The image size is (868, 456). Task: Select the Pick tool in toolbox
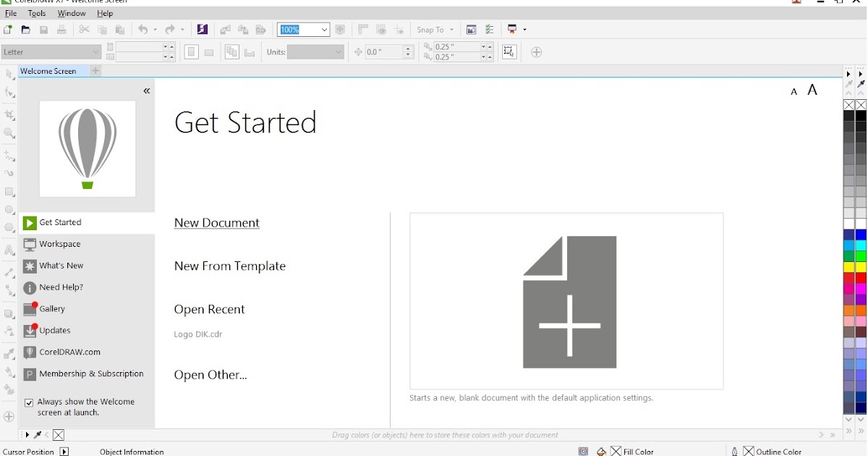tap(9, 75)
